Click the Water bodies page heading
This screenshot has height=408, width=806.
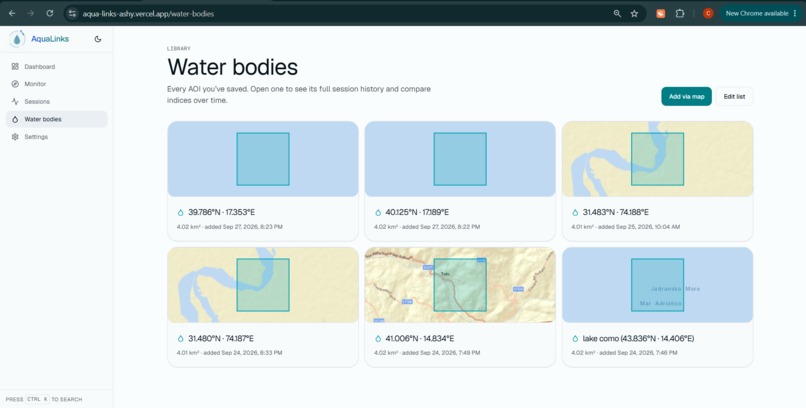point(232,67)
